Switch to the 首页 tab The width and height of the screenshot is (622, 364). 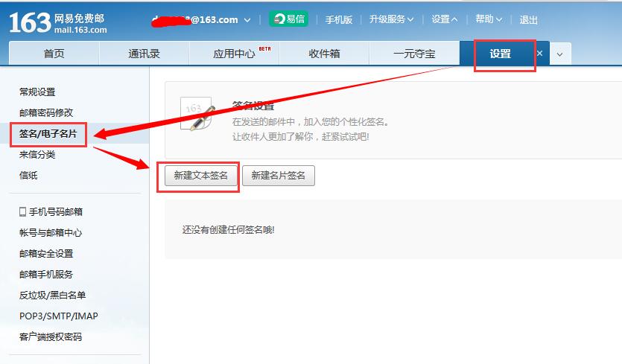click(x=54, y=54)
